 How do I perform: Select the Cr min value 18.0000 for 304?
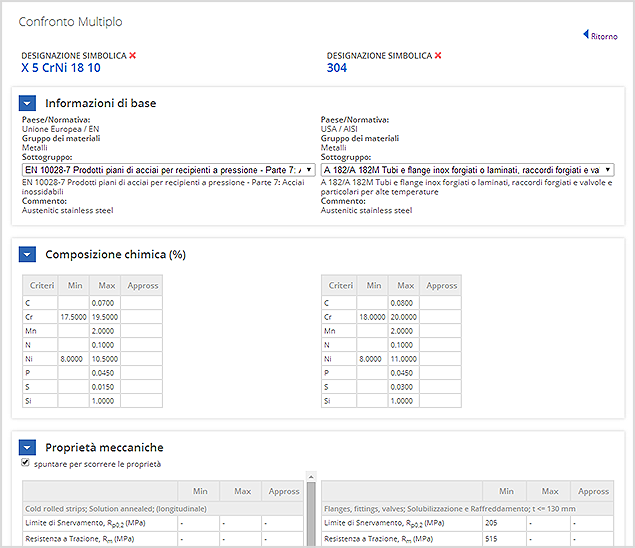click(372, 317)
